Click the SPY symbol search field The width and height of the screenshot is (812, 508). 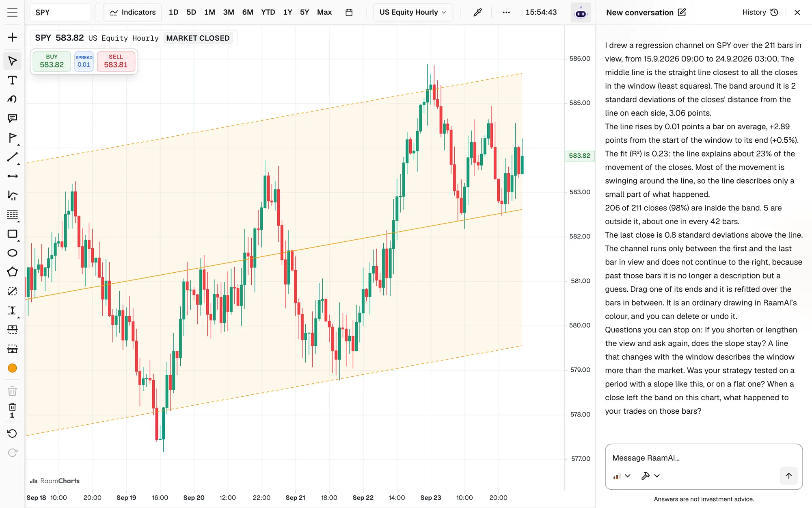tap(60, 12)
